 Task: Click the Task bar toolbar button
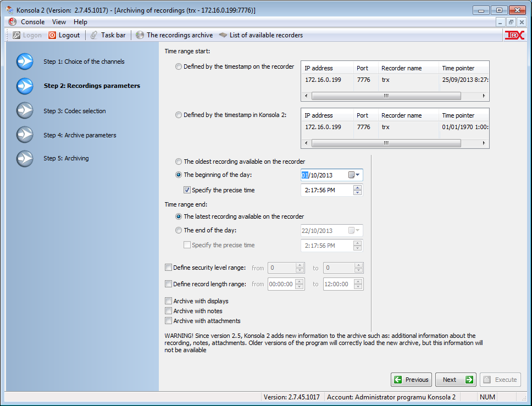point(108,35)
